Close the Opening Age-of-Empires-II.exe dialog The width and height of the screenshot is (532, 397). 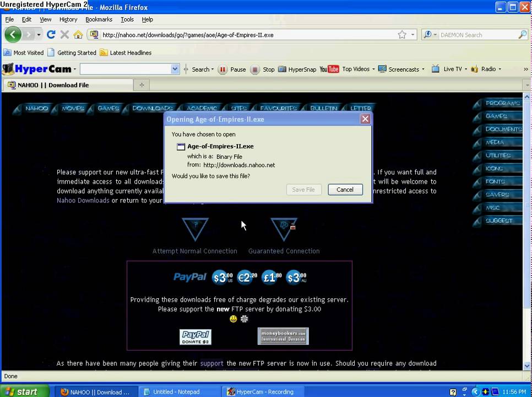click(365, 119)
